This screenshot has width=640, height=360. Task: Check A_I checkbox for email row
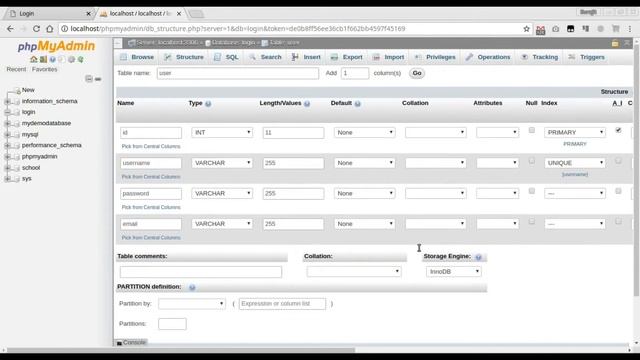(618, 222)
